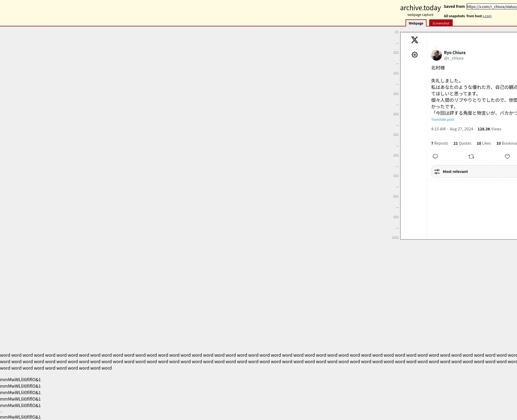
Task: Click the reply speech bubble icon
Action: coord(435,157)
